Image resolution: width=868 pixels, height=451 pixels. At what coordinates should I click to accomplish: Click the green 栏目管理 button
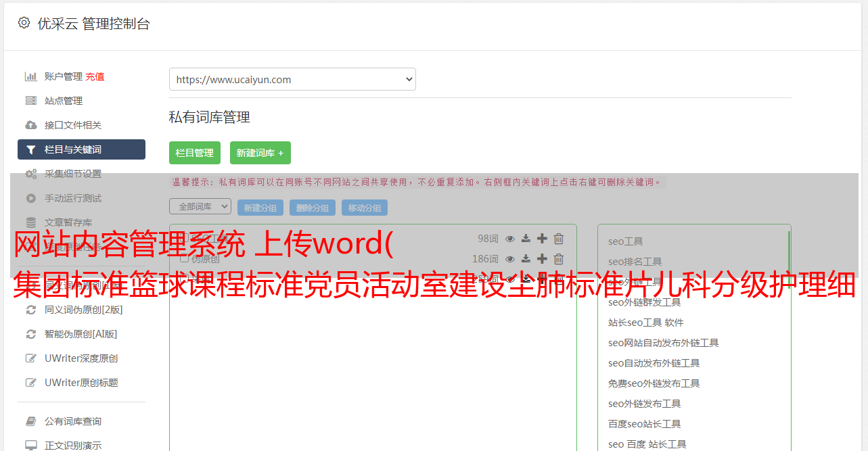pyautogui.click(x=195, y=153)
